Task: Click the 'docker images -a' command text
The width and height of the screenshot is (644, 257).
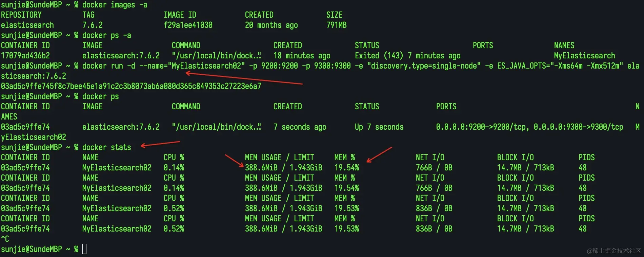Action: click(115, 5)
